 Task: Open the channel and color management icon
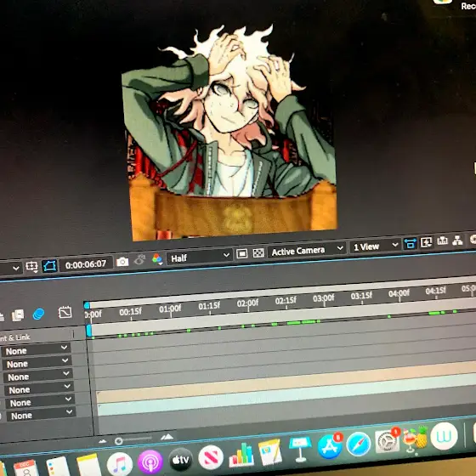157,259
